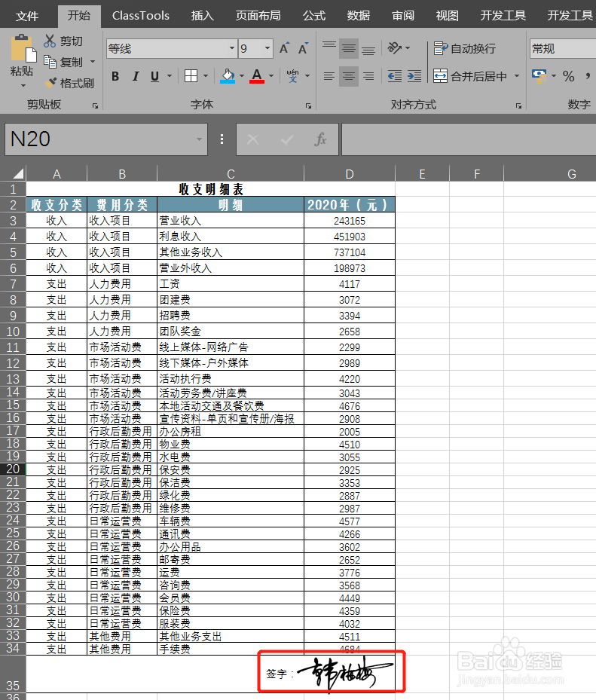Viewport: 596px width, 700px height.
Task: Click the formula bar input area
Action: (469, 139)
